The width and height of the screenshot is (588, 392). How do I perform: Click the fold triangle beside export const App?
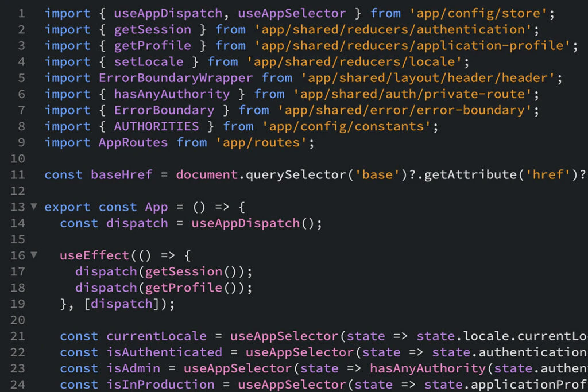click(x=33, y=207)
